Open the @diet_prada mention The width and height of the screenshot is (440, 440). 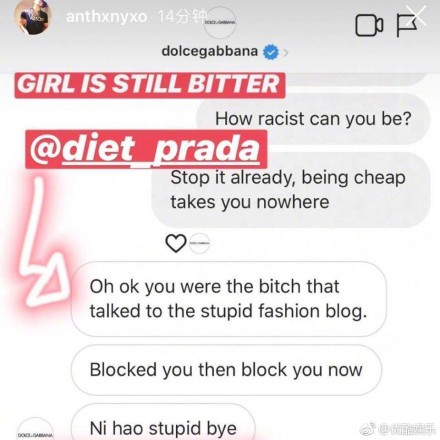point(146,149)
